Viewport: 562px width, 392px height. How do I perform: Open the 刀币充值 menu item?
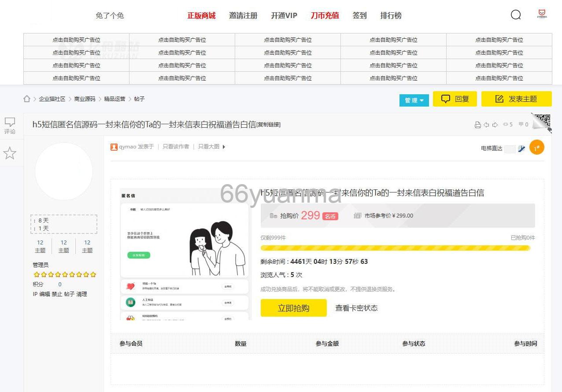[x=325, y=15]
